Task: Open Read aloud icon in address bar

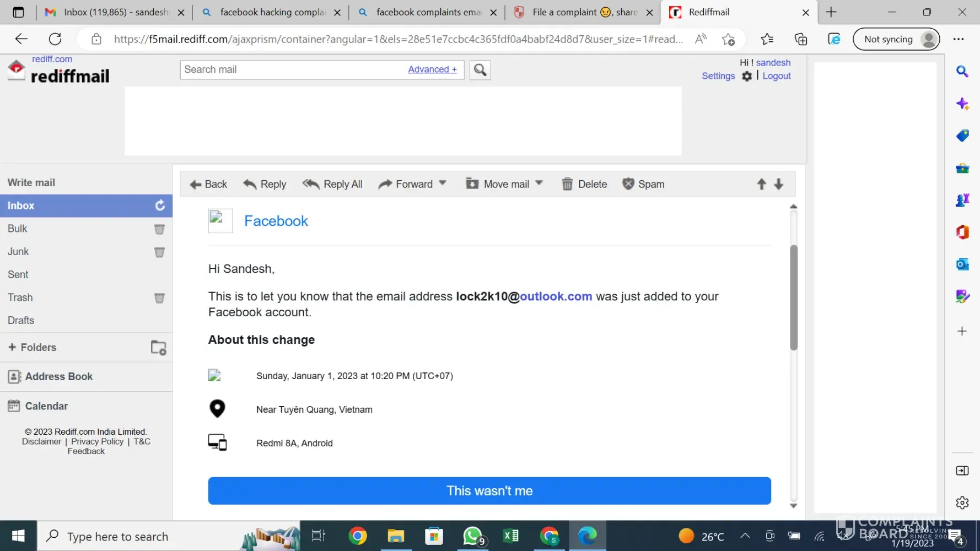Action: click(x=701, y=39)
